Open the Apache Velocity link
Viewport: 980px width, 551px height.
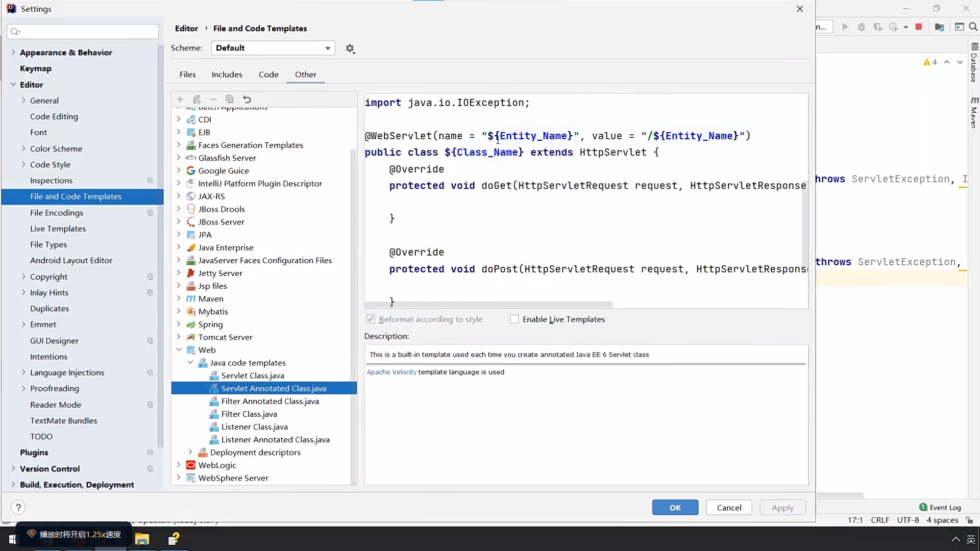point(391,372)
